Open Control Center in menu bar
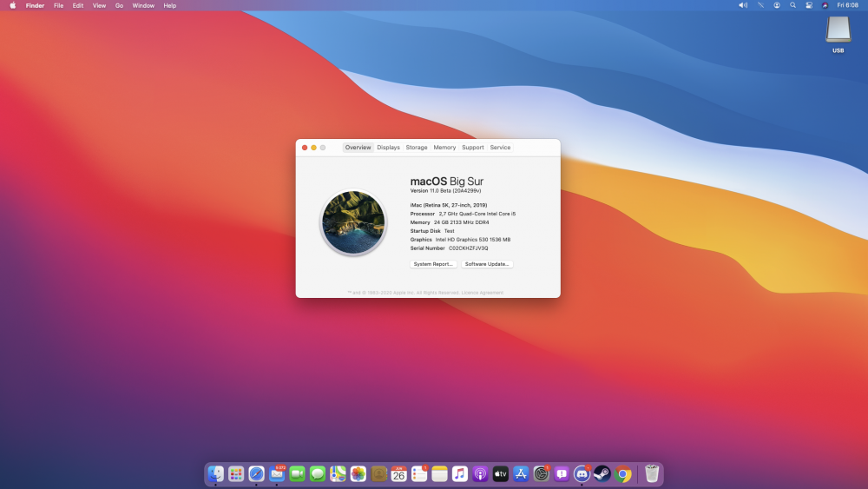Image resolution: width=868 pixels, height=489 pixels. click(809, 5)
